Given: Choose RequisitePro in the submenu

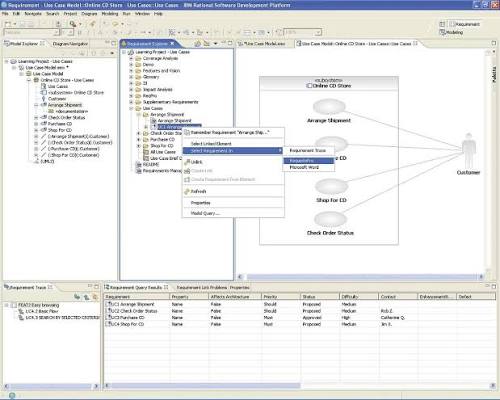Looking at the screenshot, I should point(309,161).
